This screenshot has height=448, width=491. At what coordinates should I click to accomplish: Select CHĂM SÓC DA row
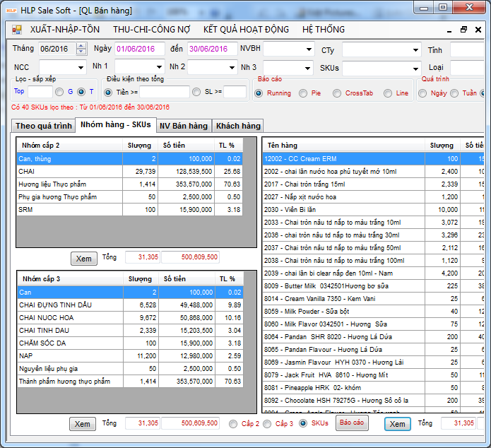131,343
